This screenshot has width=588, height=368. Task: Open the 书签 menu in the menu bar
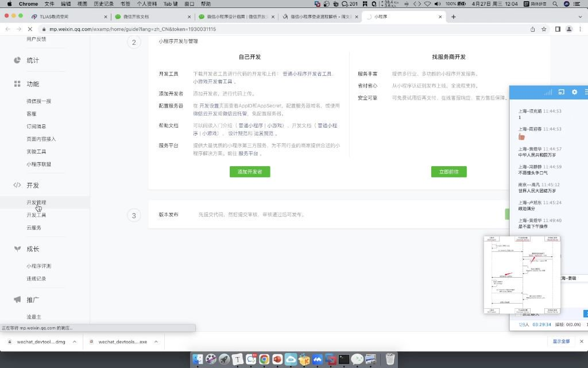point(125,4)
